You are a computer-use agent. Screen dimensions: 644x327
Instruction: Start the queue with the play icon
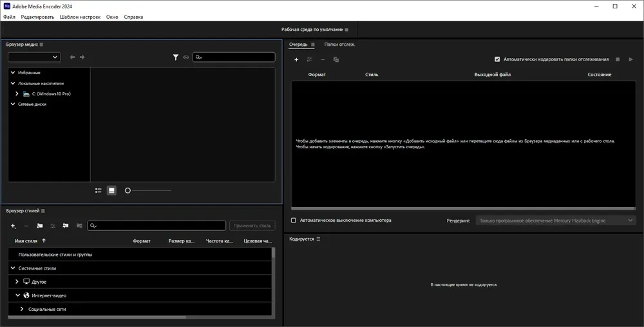point(630,59)
